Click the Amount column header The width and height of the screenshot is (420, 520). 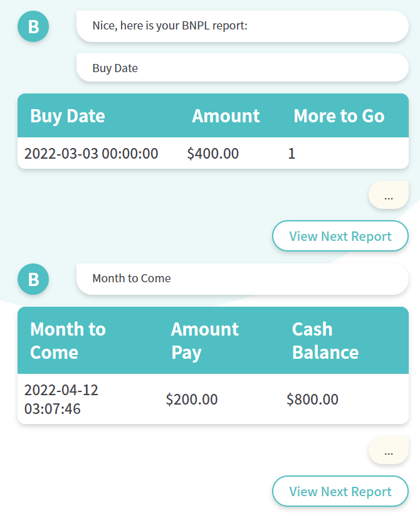(226, 116)
